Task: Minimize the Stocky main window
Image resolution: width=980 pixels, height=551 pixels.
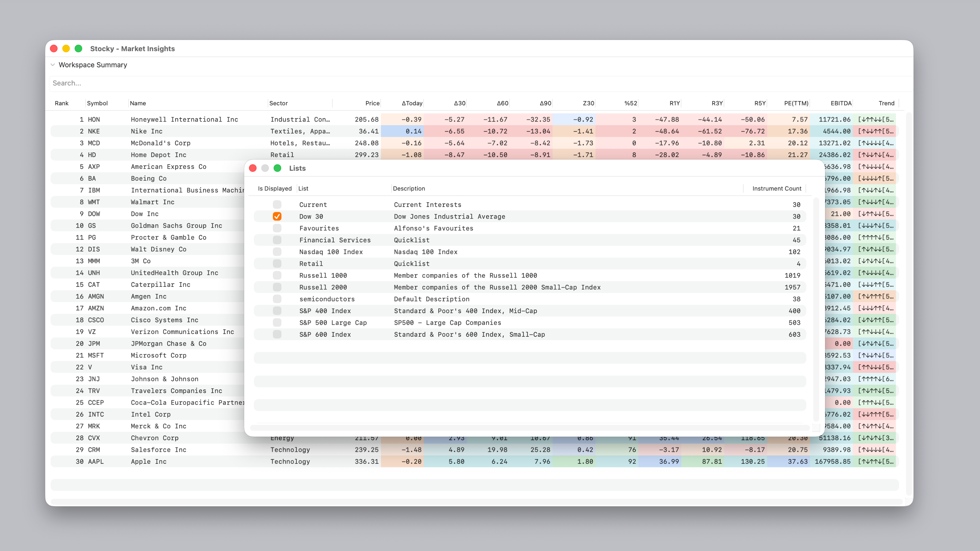Action: (x=66, y=48)
